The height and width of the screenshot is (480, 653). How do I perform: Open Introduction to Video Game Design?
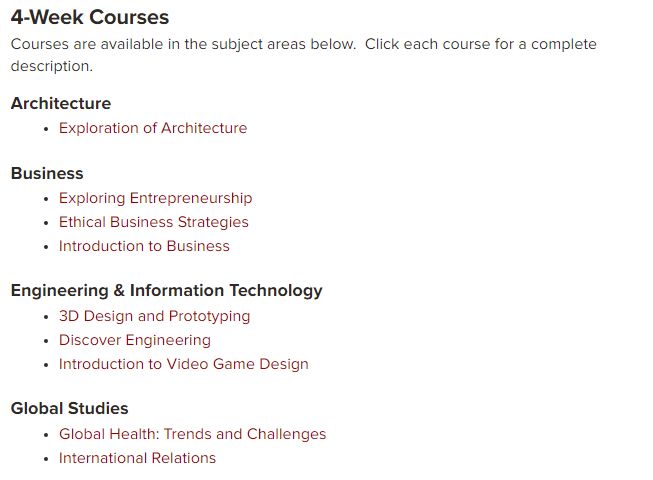pos(184,364)
